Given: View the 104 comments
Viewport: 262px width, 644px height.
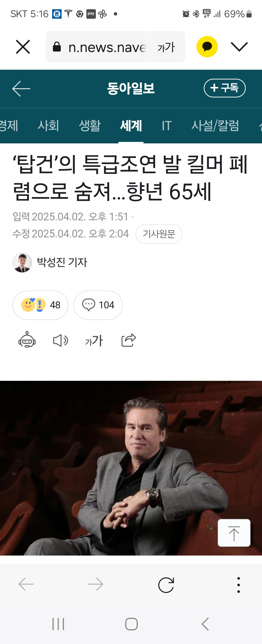Looking at the screenshot, I should click(x=98, y=305).
